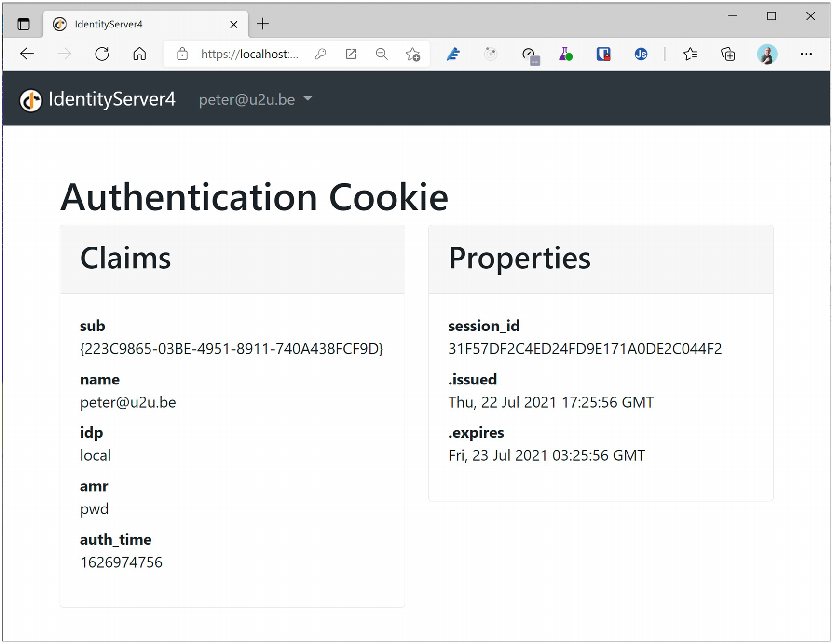The width and height of the screenshot is (833, 644).
Task: Open a new browser tab
Action: 263,24
